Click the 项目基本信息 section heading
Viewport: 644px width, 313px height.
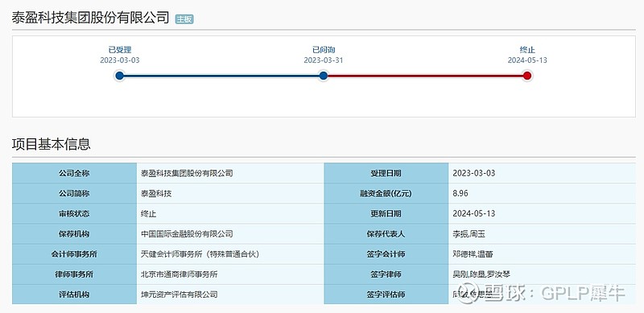click(x=52, y=144)
